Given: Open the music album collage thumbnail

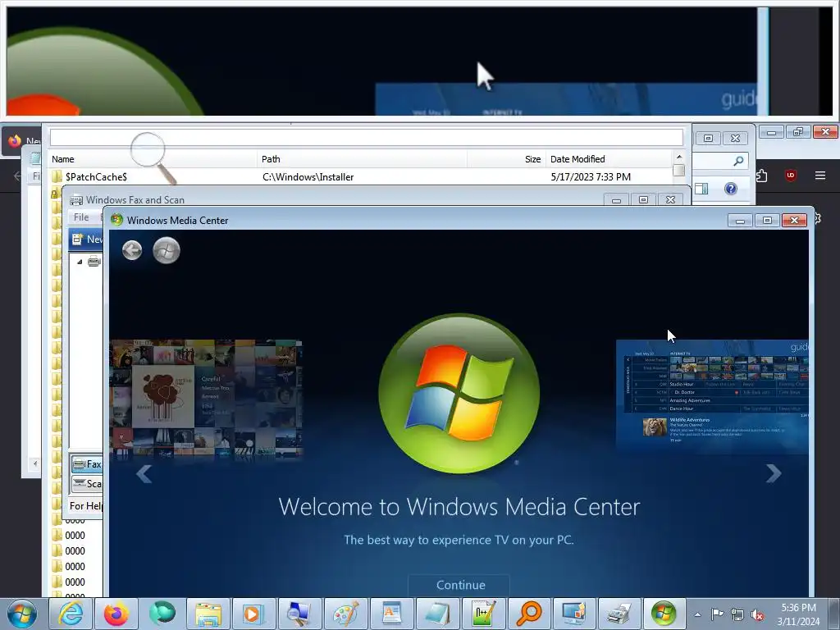Looking at the screenshot, I should (x=206, y=399).
